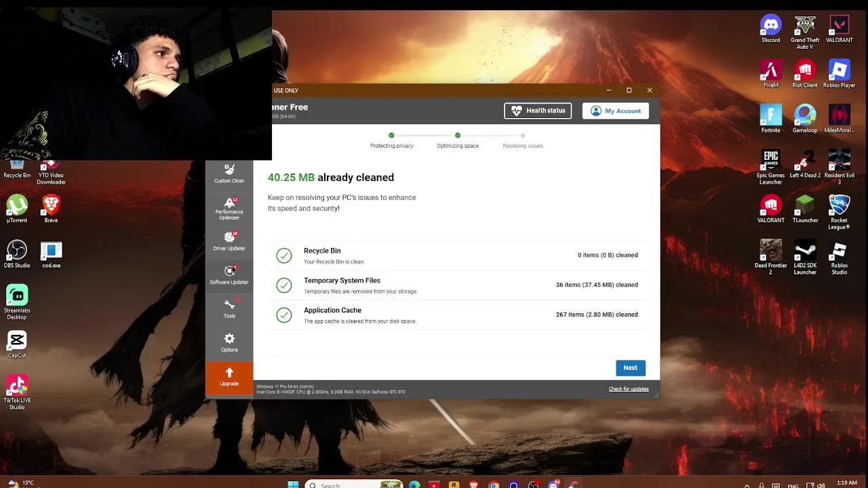This screenshot has height=488, width=868.
Task: Click the orange Upgrade button
Action: pos(229,377)
